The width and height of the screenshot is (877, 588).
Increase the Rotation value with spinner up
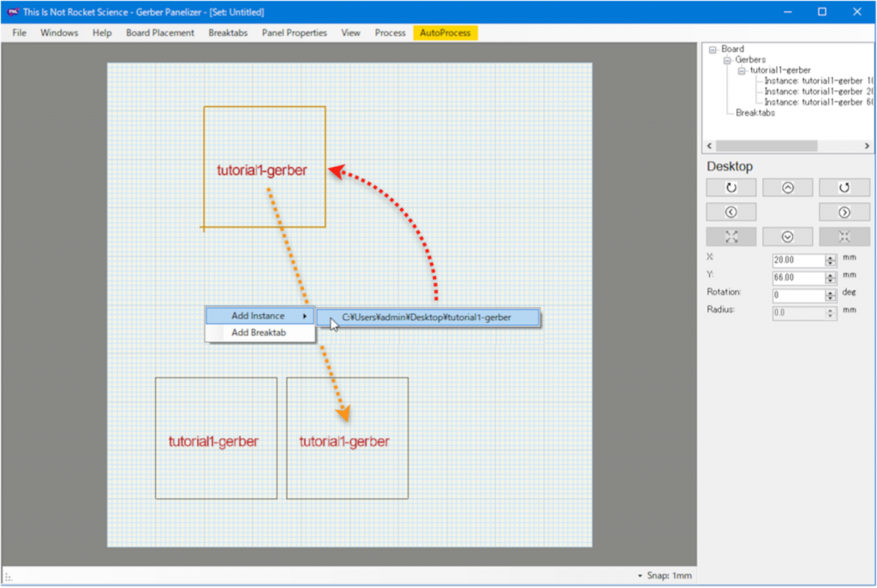pyautogui.click(x=831, y=292)
